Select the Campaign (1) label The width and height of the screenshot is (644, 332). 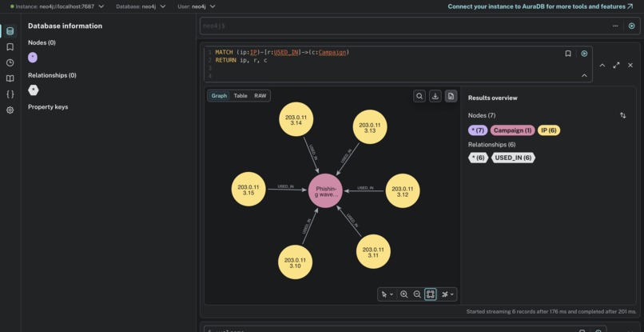[x=513, y=130]
